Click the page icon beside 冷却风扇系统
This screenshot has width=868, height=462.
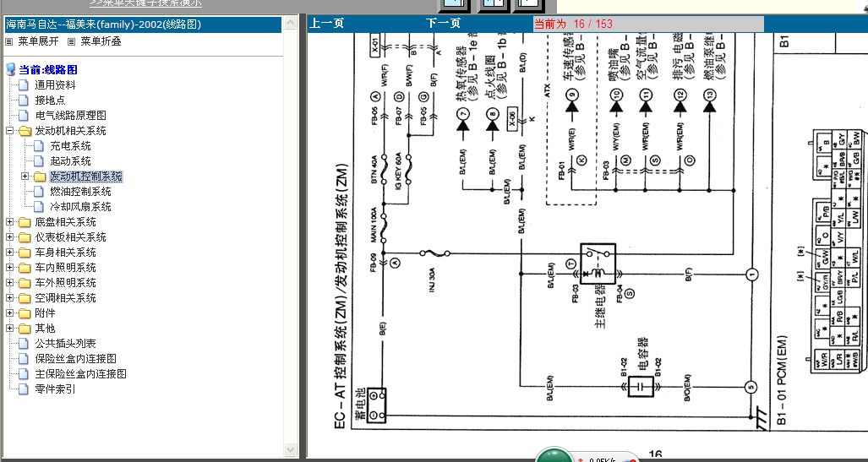click(39, 206)
